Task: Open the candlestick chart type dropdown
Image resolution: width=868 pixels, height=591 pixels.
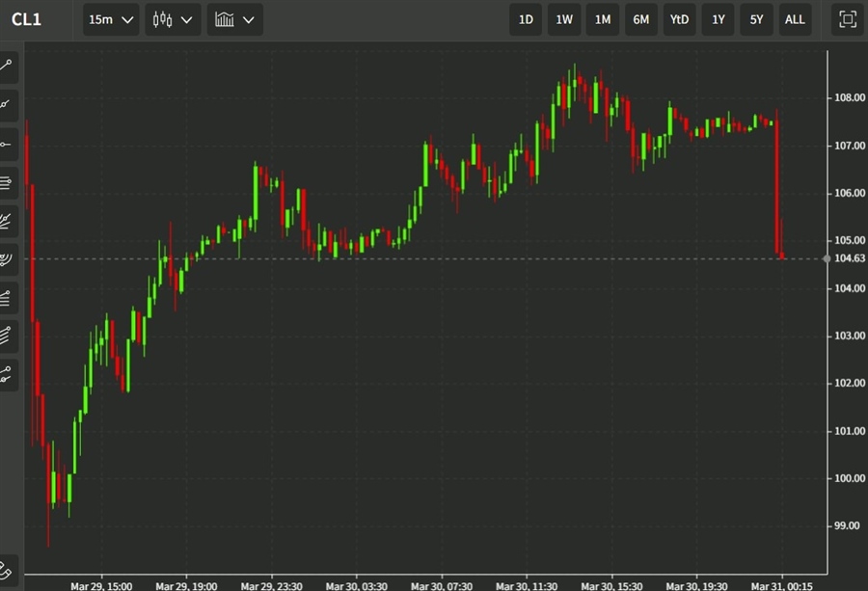Action: pyautogui.click(x=173, y=20)
